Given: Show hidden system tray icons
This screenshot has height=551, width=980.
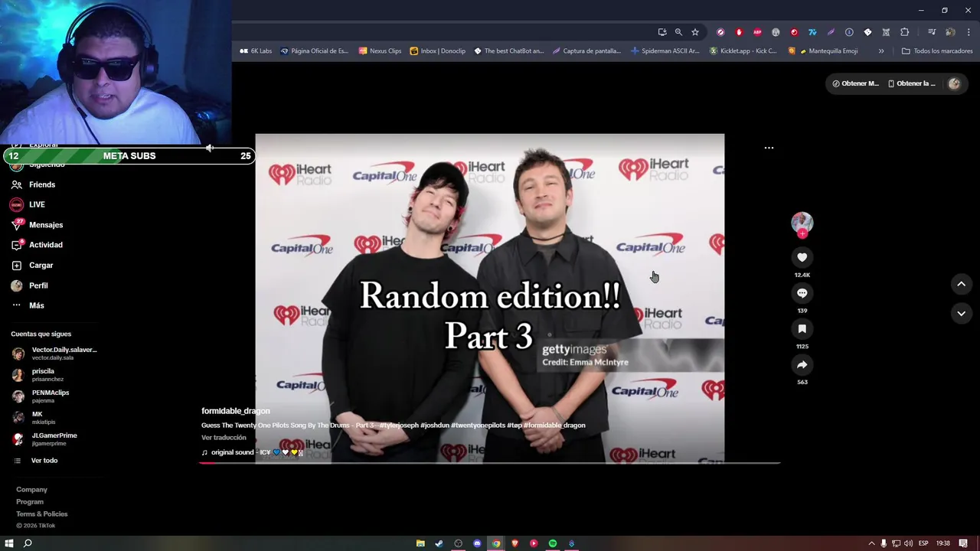Looking at the screenshot, I should tap(871, 543).
